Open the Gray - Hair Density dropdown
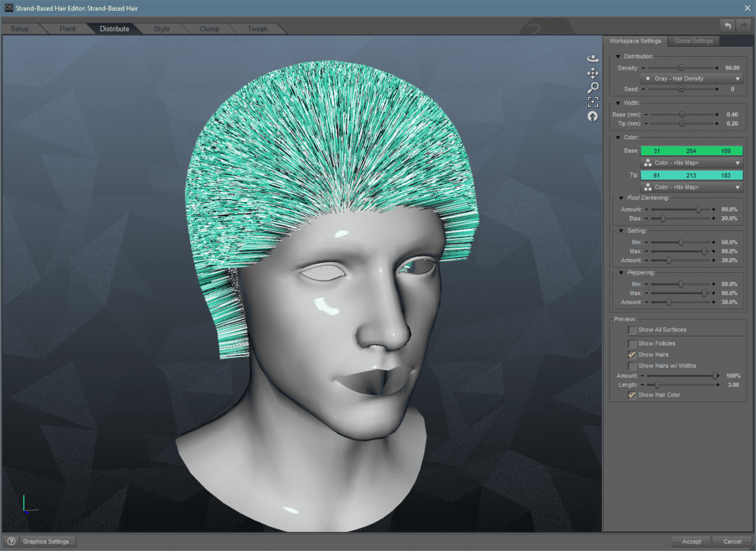 coord(691,78)
